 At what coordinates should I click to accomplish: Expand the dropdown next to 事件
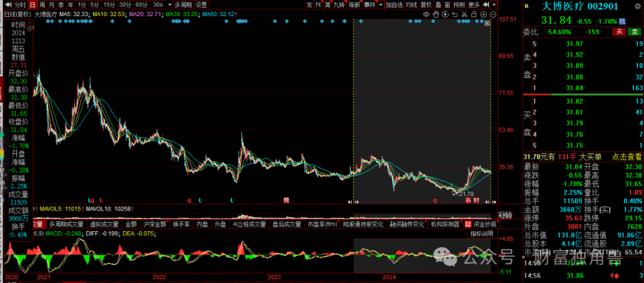click(380, 5)
